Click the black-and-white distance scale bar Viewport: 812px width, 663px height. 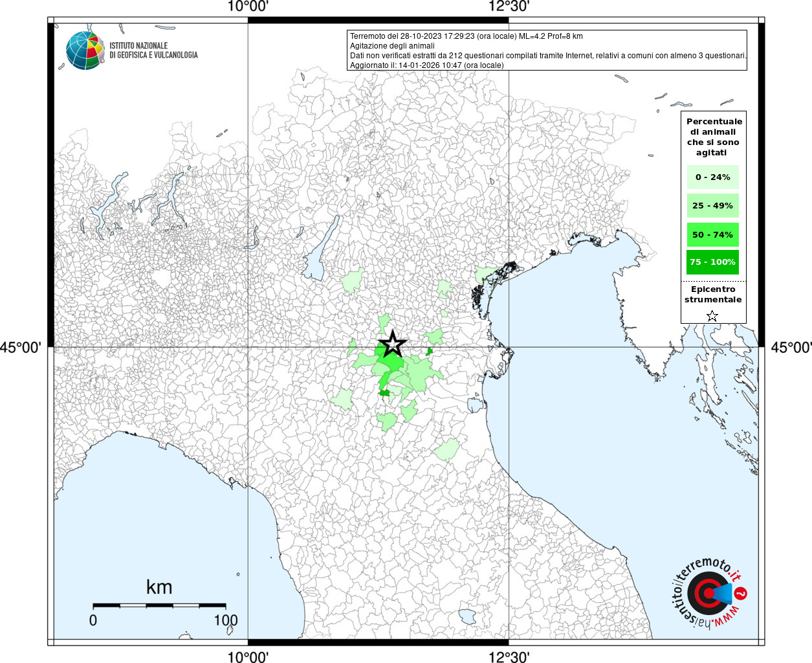click(x=159, y=605)
